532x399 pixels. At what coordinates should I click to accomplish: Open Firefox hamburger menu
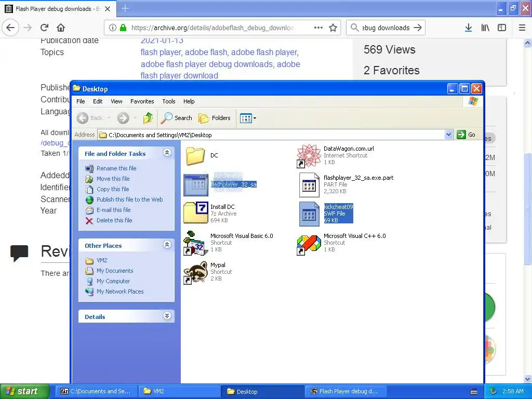click(522, 28)
